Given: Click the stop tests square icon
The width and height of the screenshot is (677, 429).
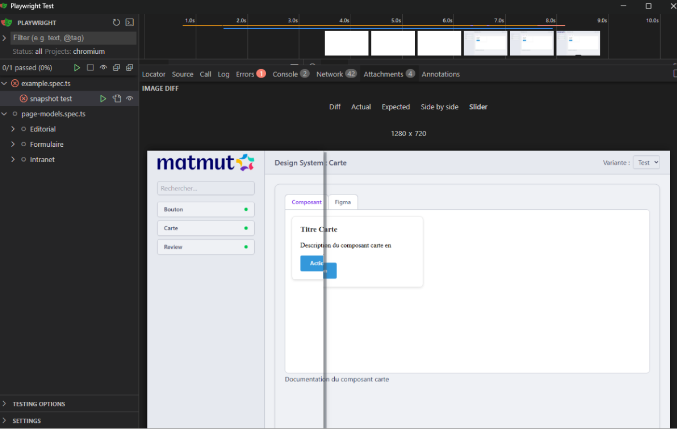Looking at the screenshot, I should coord(90,67).
